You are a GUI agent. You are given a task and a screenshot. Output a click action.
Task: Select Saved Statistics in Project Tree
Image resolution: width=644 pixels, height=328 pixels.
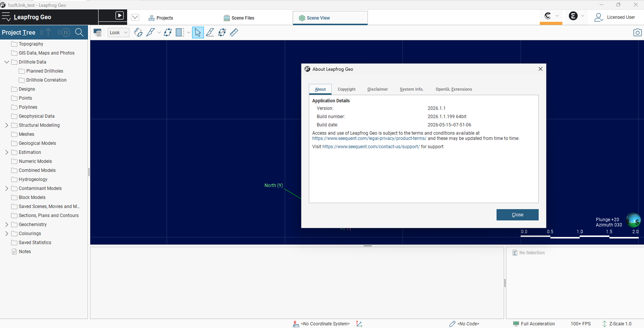point(35,243)
